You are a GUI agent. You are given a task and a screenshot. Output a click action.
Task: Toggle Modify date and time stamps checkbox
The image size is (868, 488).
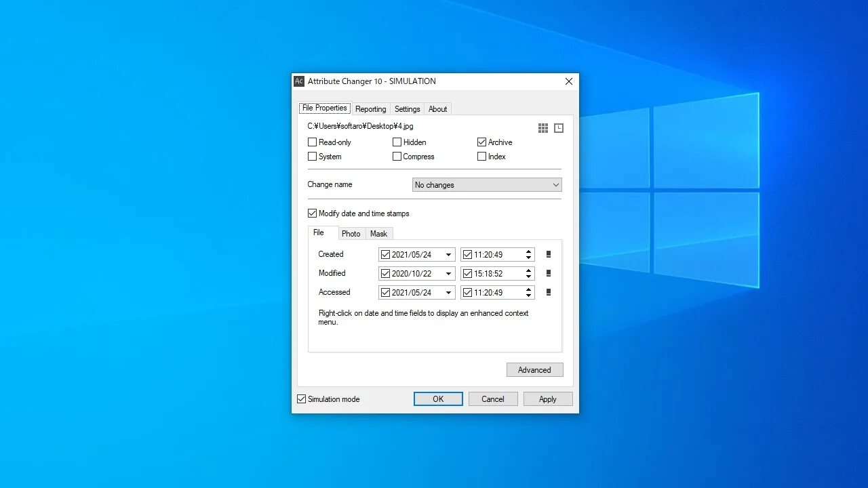[312, 213]
